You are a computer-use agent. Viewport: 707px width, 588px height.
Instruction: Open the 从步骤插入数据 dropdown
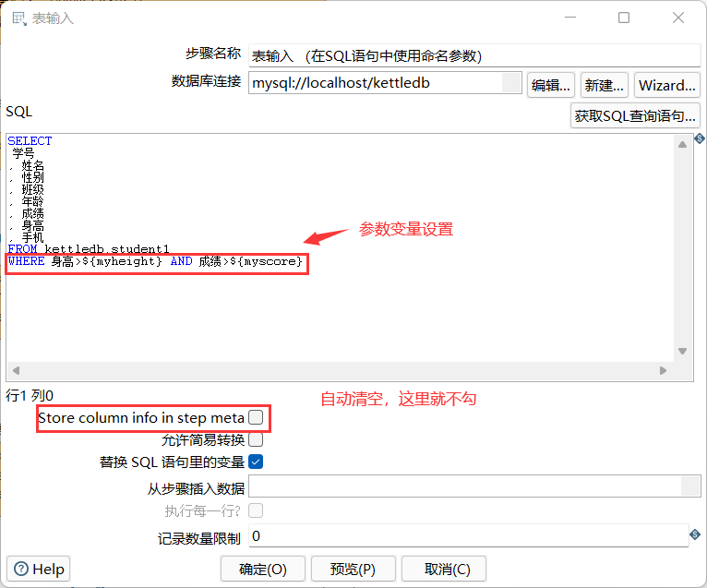click(x=690, y=486)
